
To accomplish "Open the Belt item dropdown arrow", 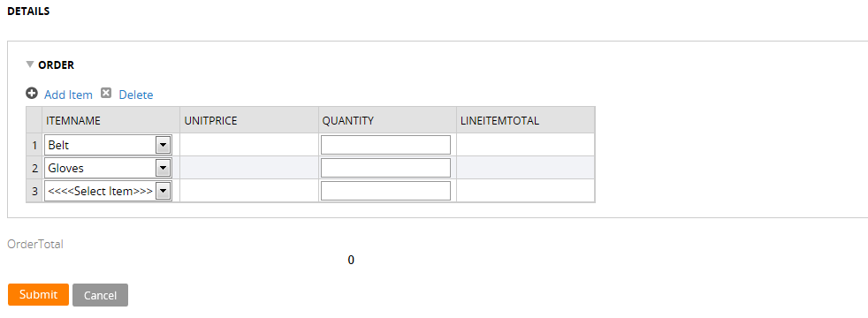I will click(x=163, y=145).
